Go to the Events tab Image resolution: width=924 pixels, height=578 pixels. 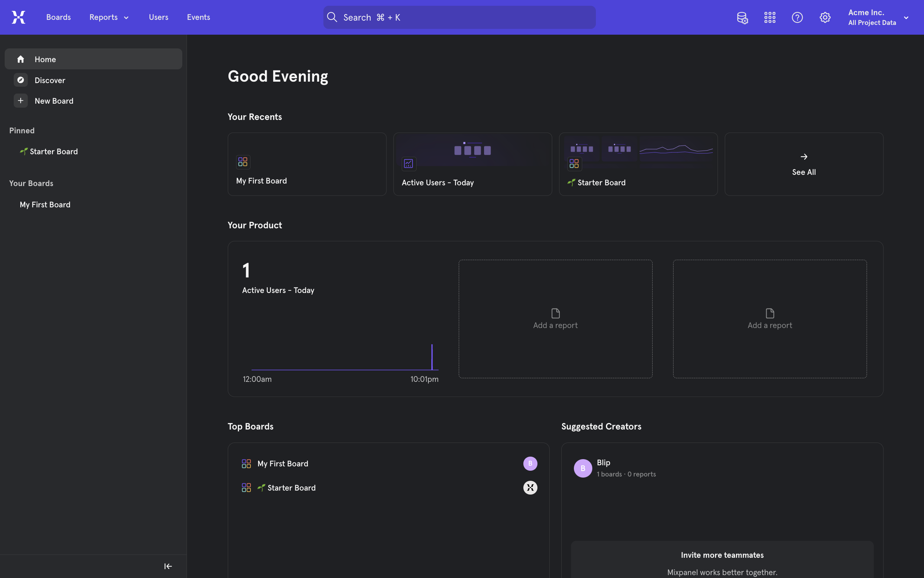198,17
